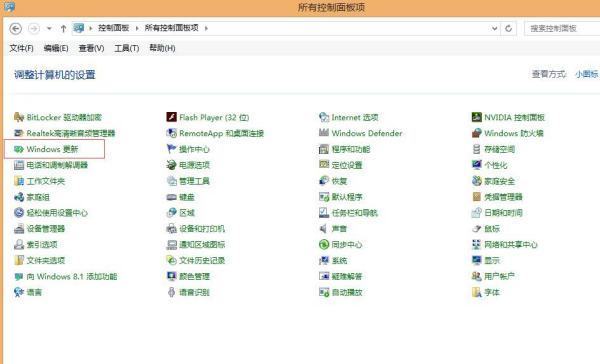Open the 工具(T) menu
The height and width of the screenshot is (364, 600).
pyautogui.click(x=127, y=48)
